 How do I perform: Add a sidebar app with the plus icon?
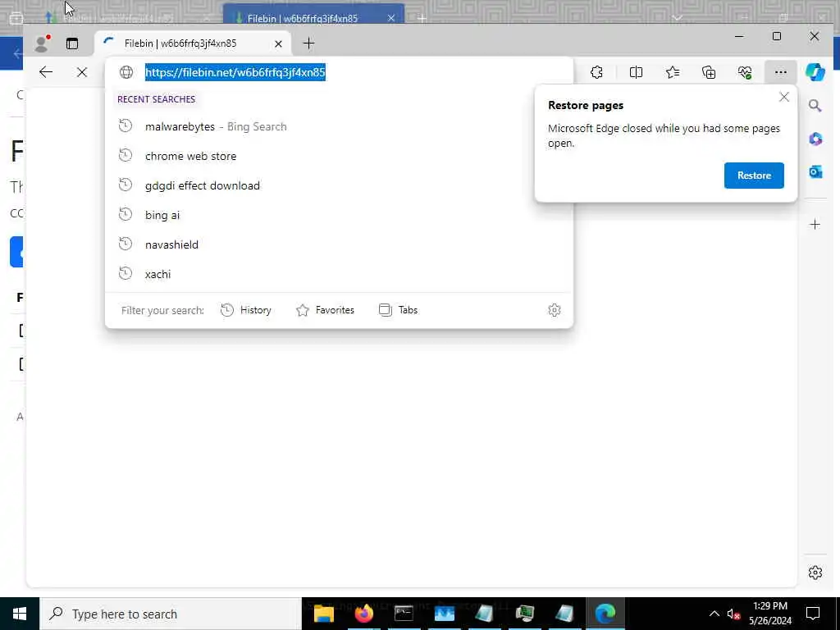815,225
